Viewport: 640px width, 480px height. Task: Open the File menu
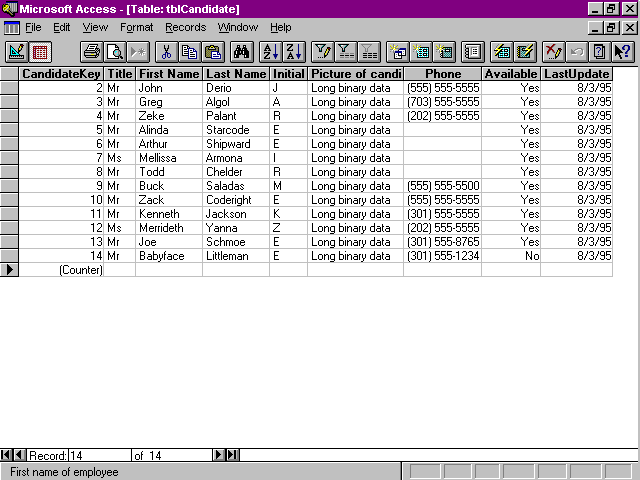coord(33,27)
